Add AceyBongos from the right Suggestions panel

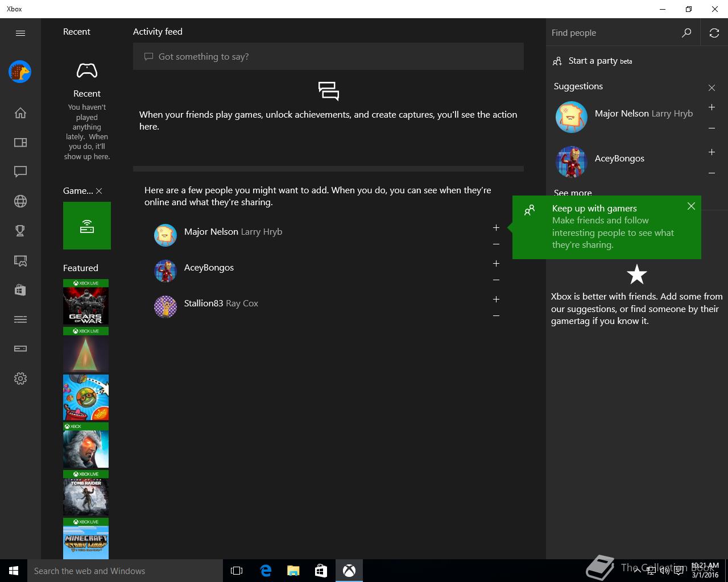(x=712, y=152)
